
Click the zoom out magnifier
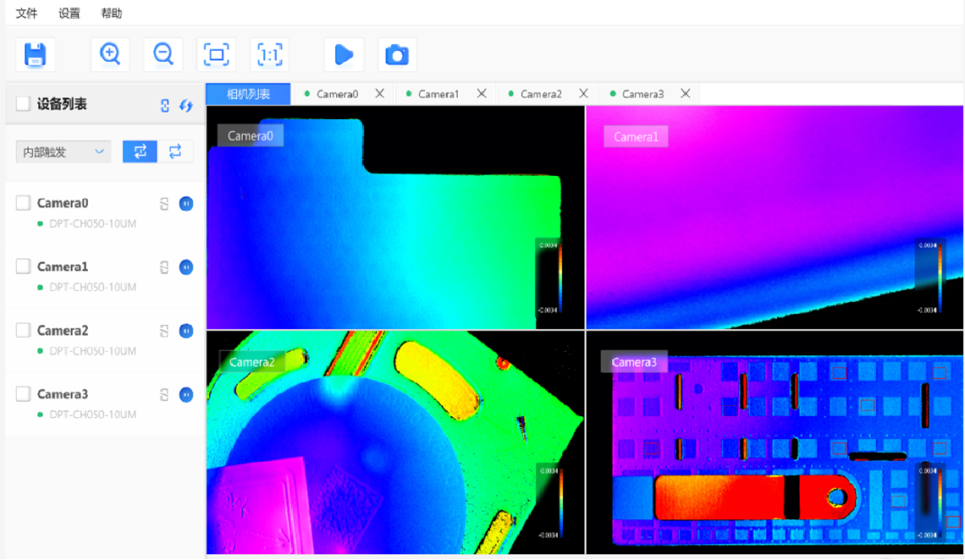163,54
